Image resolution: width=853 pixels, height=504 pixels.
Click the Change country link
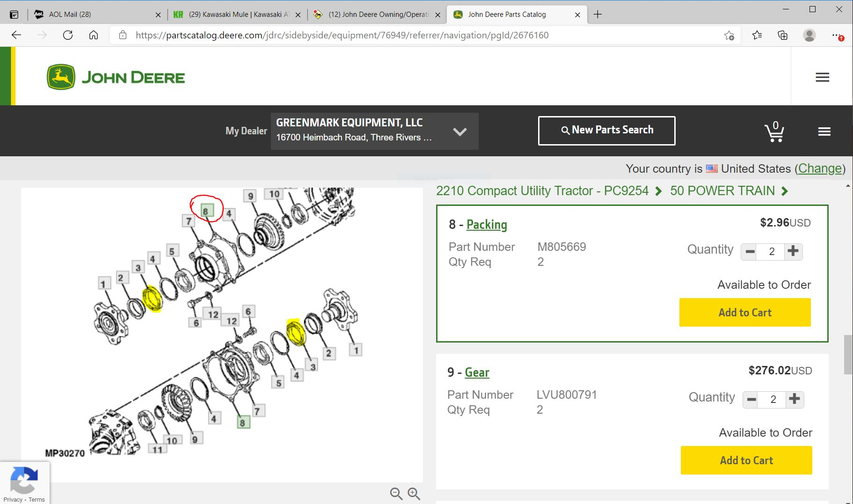point(820,168)
